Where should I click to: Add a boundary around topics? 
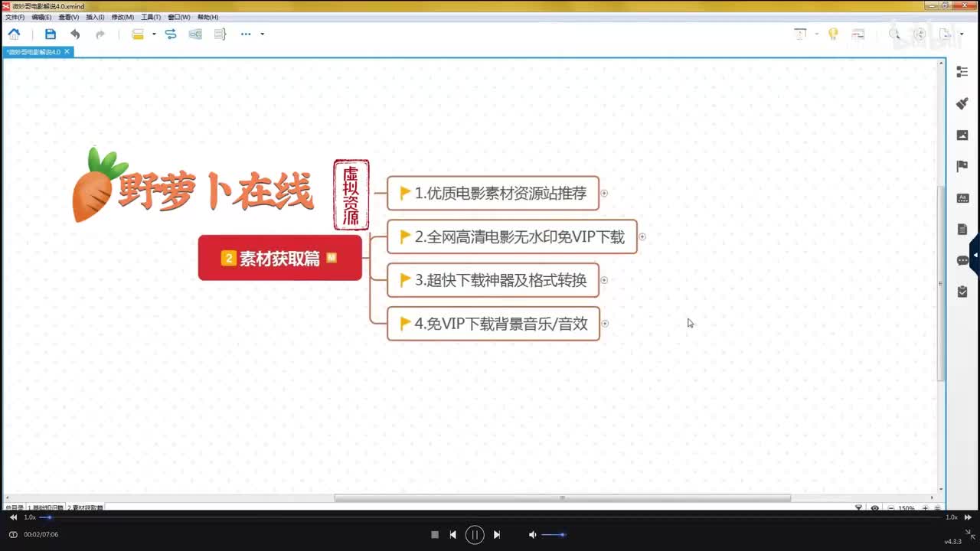coord(195,34)
